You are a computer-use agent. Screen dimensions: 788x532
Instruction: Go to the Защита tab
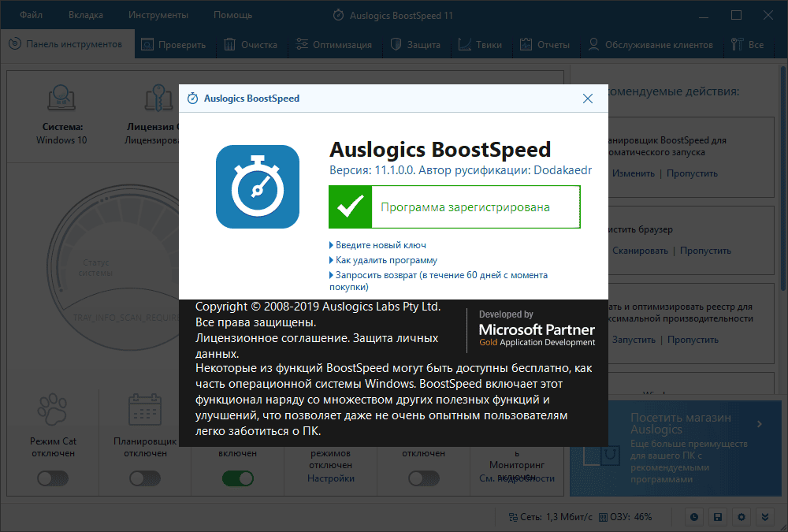click(415, 45)
